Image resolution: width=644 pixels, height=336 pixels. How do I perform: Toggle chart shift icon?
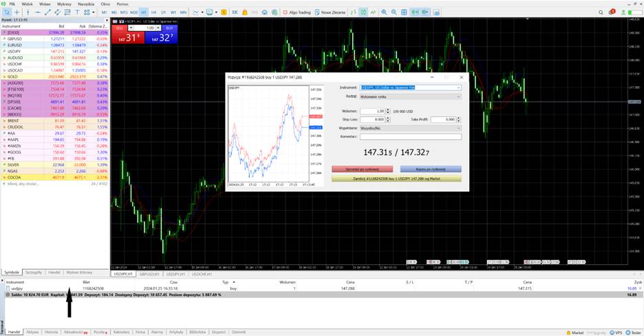point(425,12)
